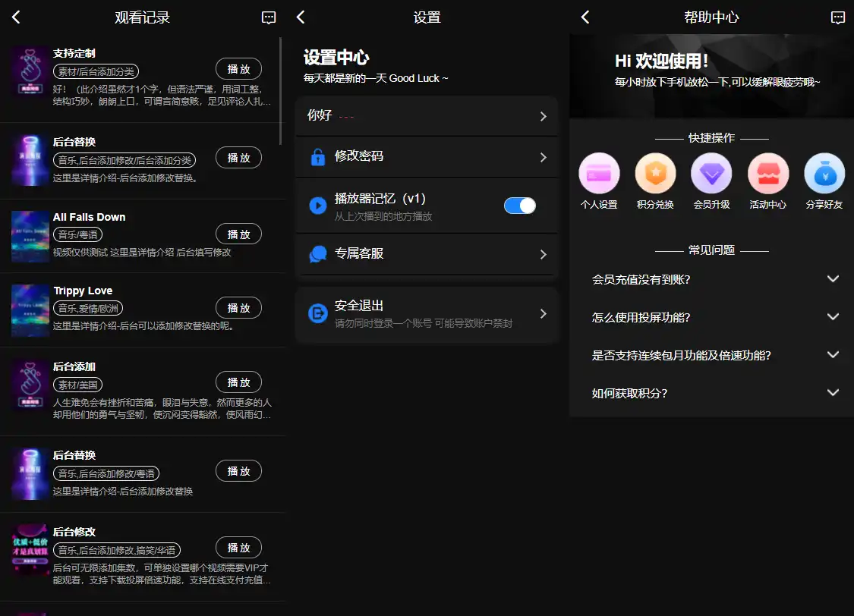Open the 修改密码 settings item
Screen dimensions: 854x616
pyautogui.click(x=427, y=157)
